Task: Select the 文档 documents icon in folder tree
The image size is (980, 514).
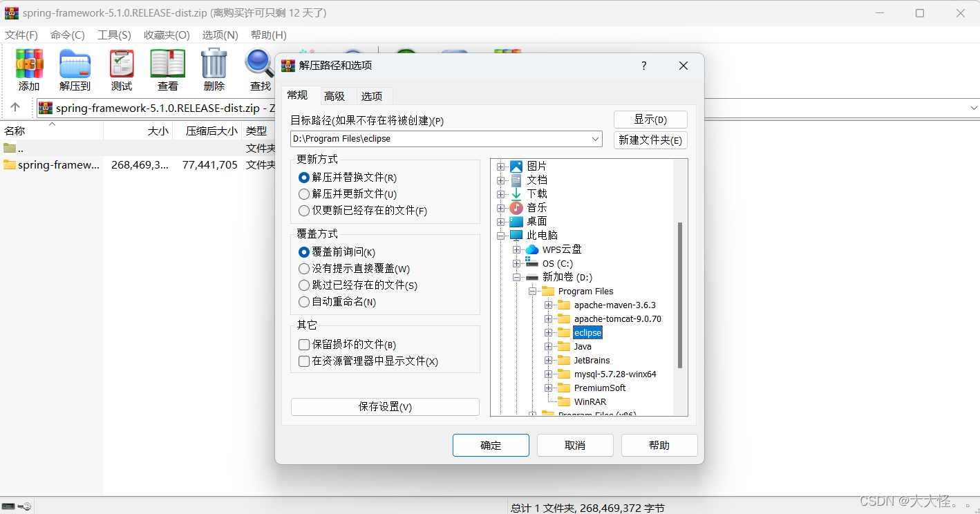Action: coord(516,180)
